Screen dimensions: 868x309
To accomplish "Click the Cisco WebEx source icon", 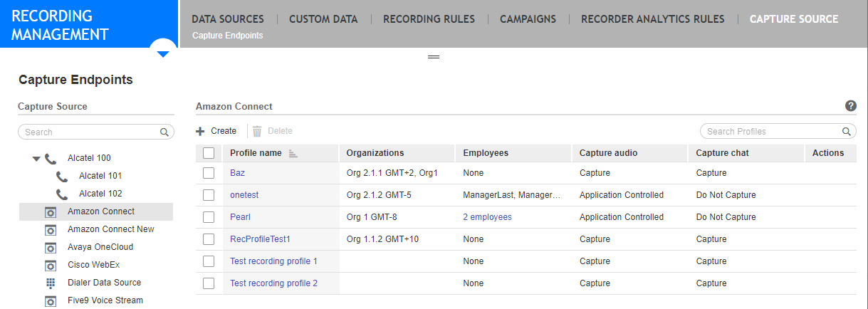I will tap(51, 265).
